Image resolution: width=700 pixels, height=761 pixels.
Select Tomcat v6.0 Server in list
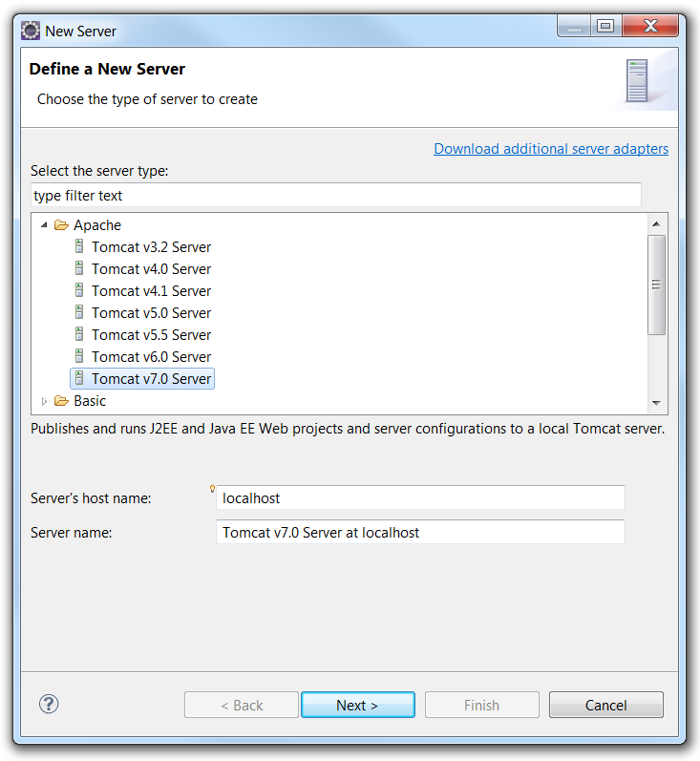point(151,356)
